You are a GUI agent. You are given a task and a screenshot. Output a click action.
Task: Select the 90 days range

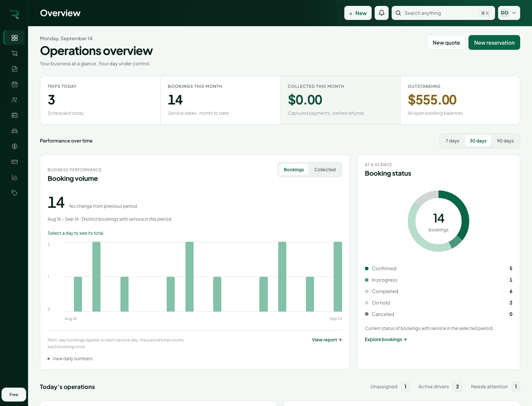[x=505, y=141]
